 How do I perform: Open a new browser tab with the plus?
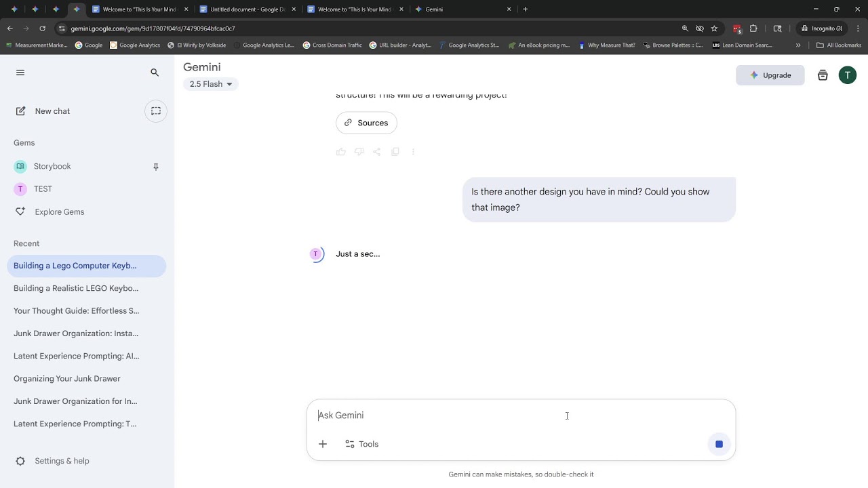pos(526,9)
